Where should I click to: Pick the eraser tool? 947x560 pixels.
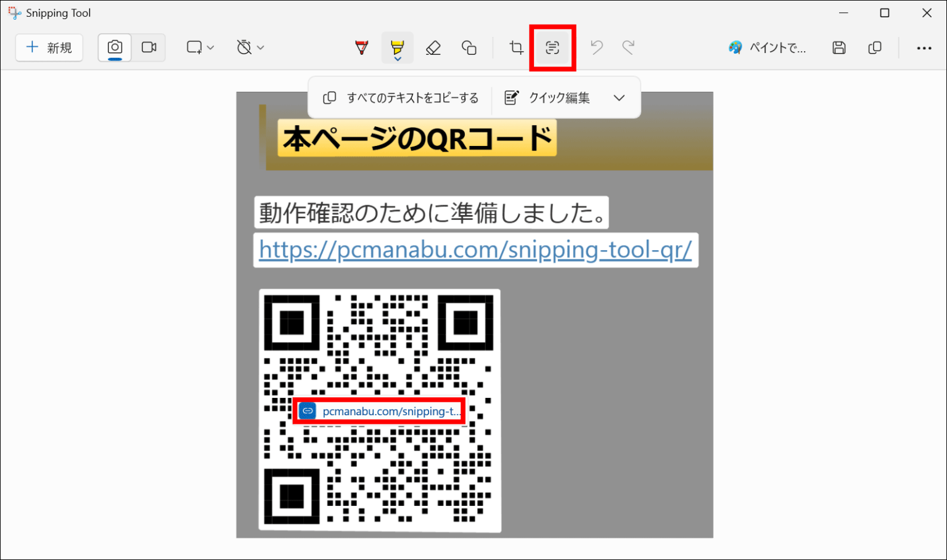[433, 47]
